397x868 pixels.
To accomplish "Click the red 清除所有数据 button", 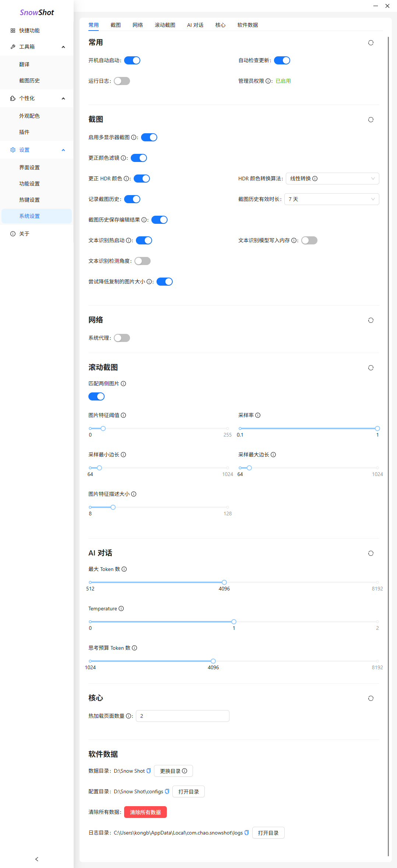I will tap(145, 812).
